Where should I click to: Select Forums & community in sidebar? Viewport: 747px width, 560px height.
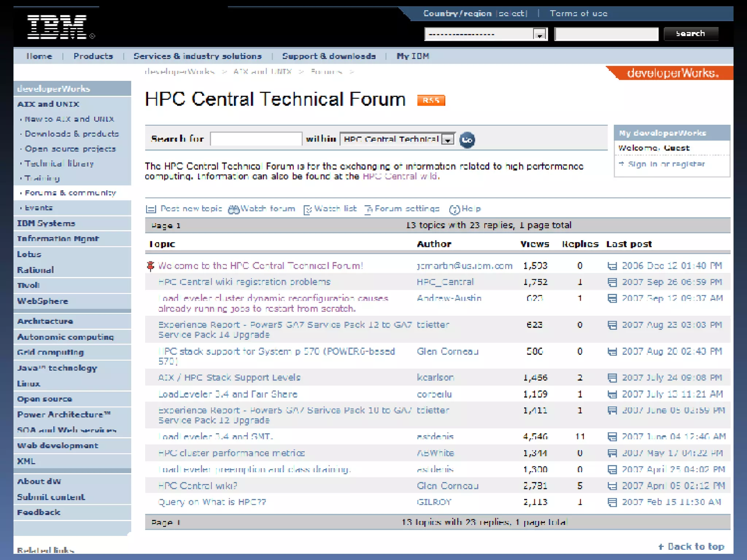point(70,193)
